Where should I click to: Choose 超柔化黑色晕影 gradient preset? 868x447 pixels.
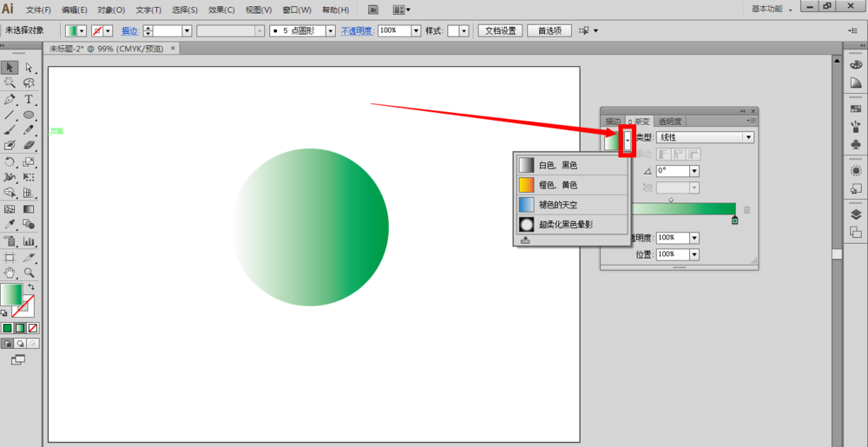coord(572,225)
